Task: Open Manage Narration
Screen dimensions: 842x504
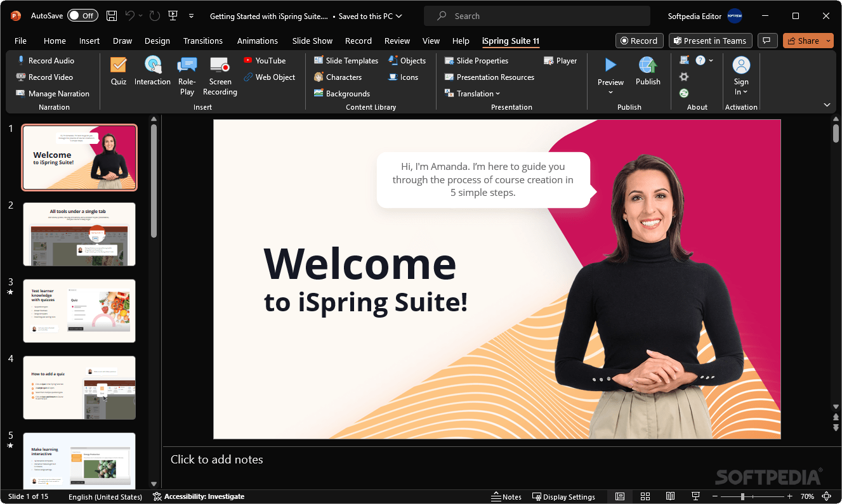Action: 53,93
